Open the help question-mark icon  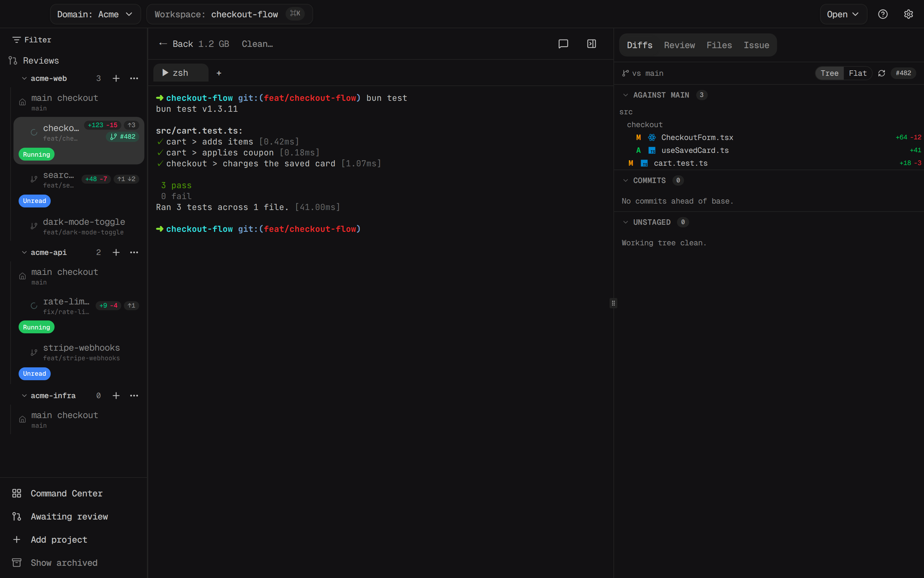click(883, 14)
